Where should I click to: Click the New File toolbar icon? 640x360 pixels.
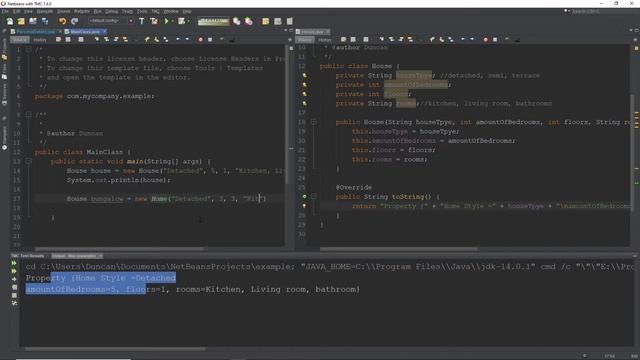point(9,21)
